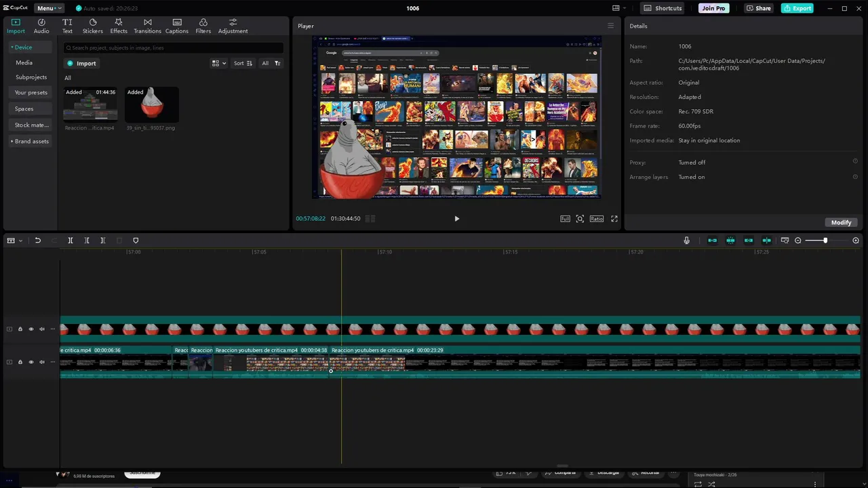Lock the main video track

20,362
